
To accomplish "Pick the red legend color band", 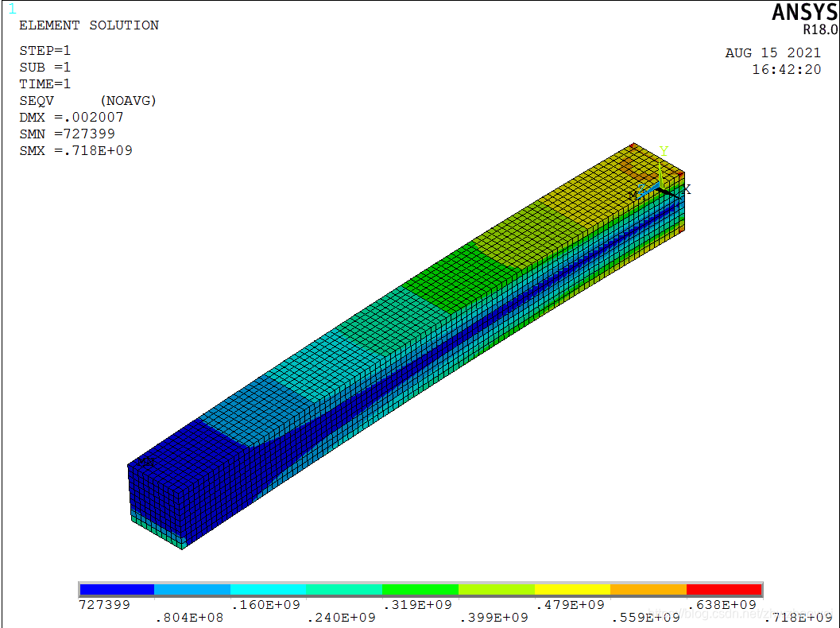I will (724, 589).
